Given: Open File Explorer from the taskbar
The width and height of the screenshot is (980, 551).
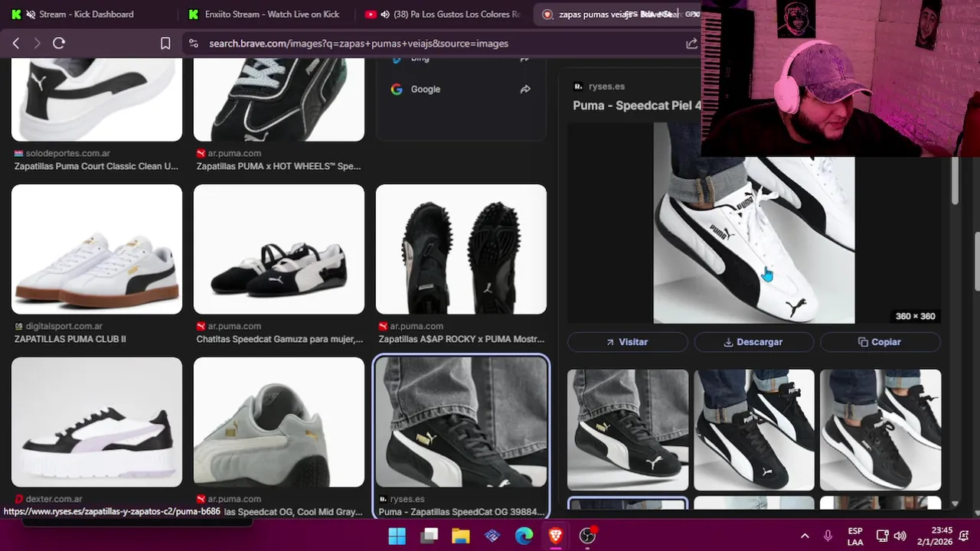Looking at the screenshot, I should [x=460, y=536].
